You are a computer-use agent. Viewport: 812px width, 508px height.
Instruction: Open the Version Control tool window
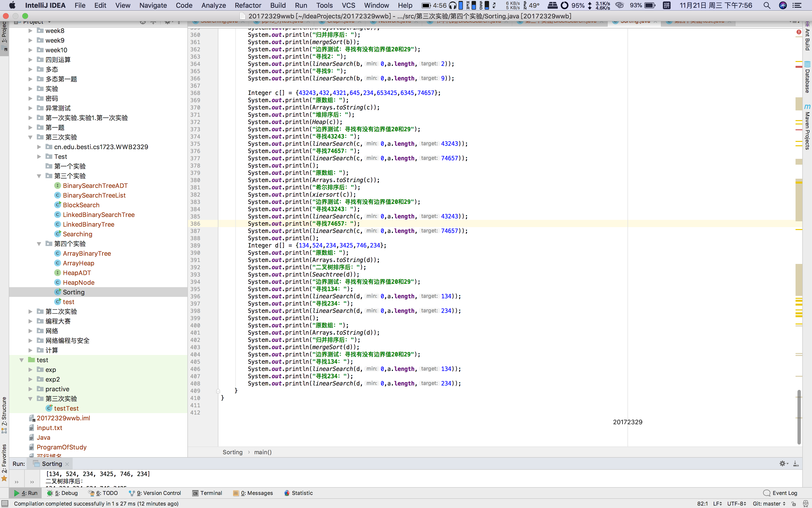155,493
